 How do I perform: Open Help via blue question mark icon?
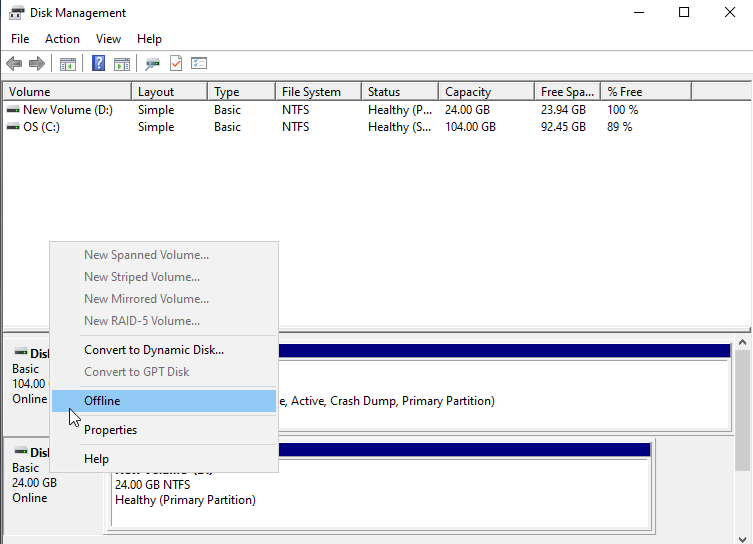point(99,64)
